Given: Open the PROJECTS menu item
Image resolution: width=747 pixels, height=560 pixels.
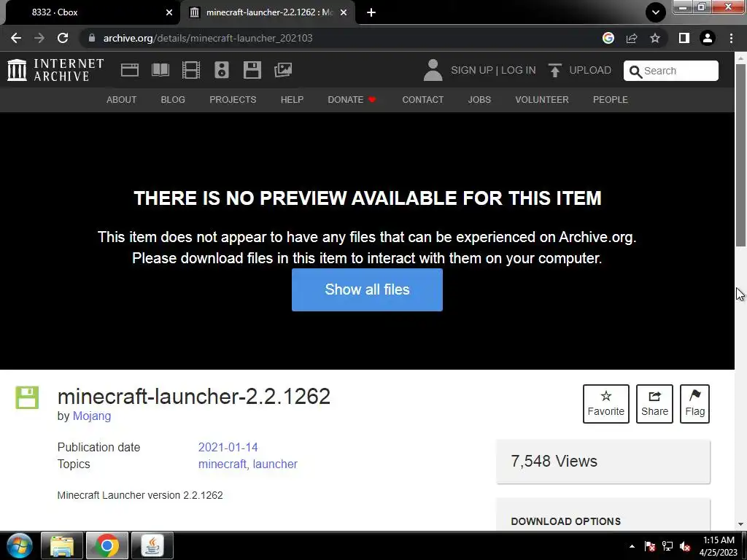Looking at the screenshot, I should tap(233, 99).
